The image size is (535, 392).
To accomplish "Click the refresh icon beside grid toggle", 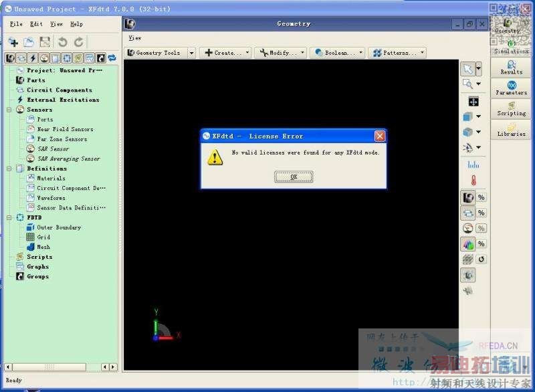I will pos(481,260).
